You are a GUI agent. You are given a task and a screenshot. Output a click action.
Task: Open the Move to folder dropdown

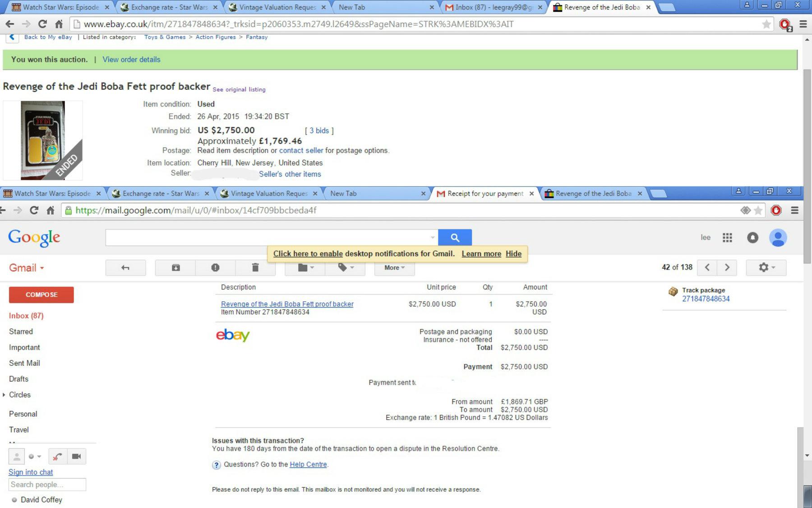pyautogui.click(x=305, y=268)
